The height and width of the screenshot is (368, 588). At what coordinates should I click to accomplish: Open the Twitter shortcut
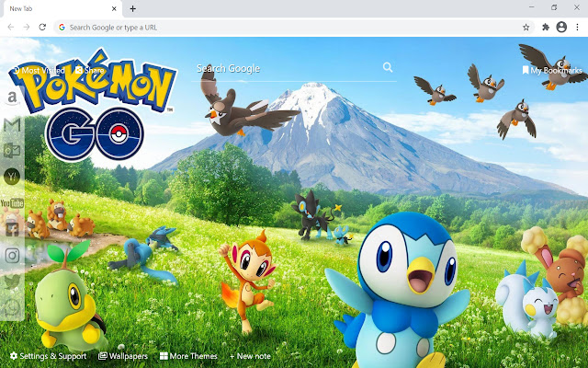(x=12, y=282)
